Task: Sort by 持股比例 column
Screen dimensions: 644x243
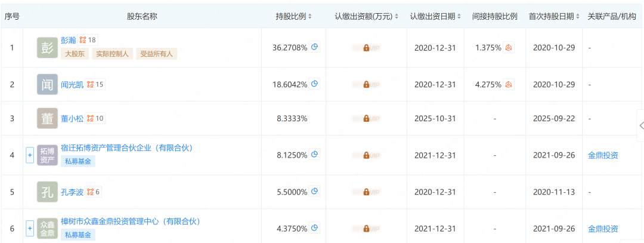Action: coord(294,17)
